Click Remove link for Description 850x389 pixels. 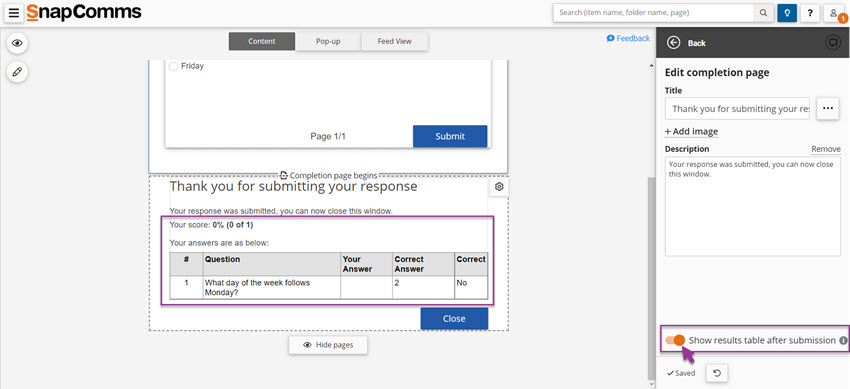coord(826,150)
